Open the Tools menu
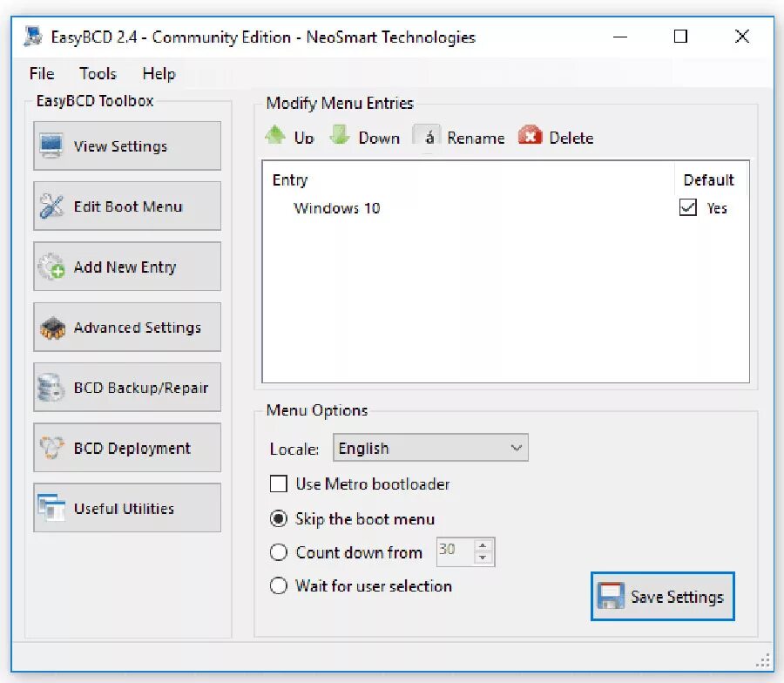Screen dimensions: 784x683 (98, 74)
